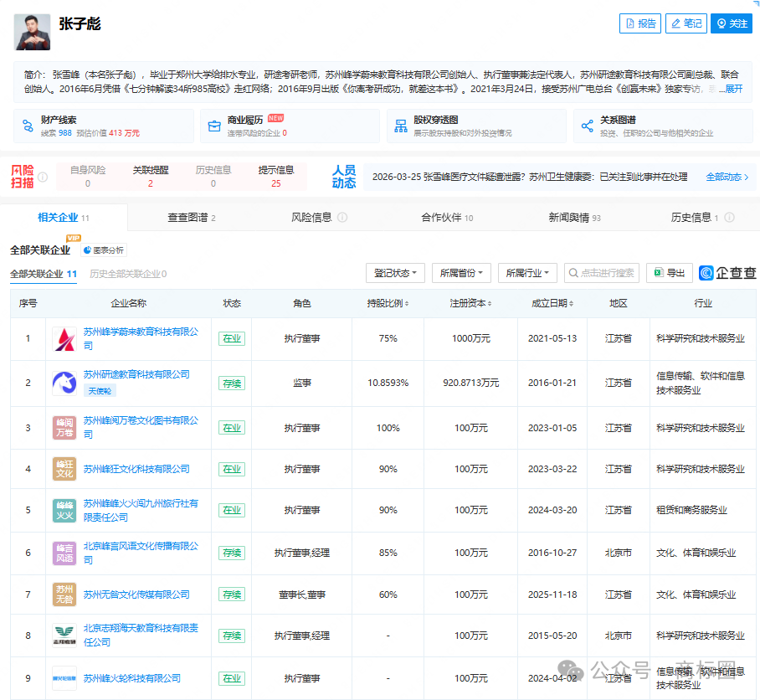The width and height of the screenshot is (760, 700).
Task: Click info icon beside 历史信息 tab
Action: click(x=730, y=218)
